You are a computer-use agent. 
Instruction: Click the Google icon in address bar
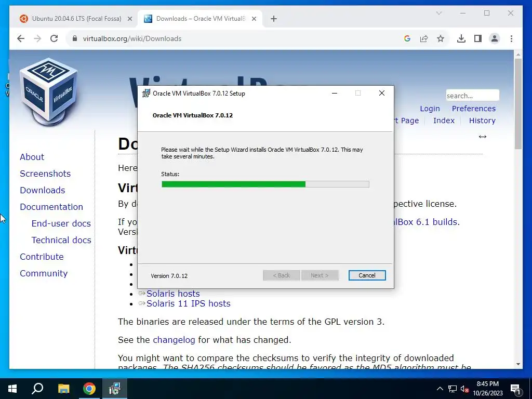[x=407, y=38]
